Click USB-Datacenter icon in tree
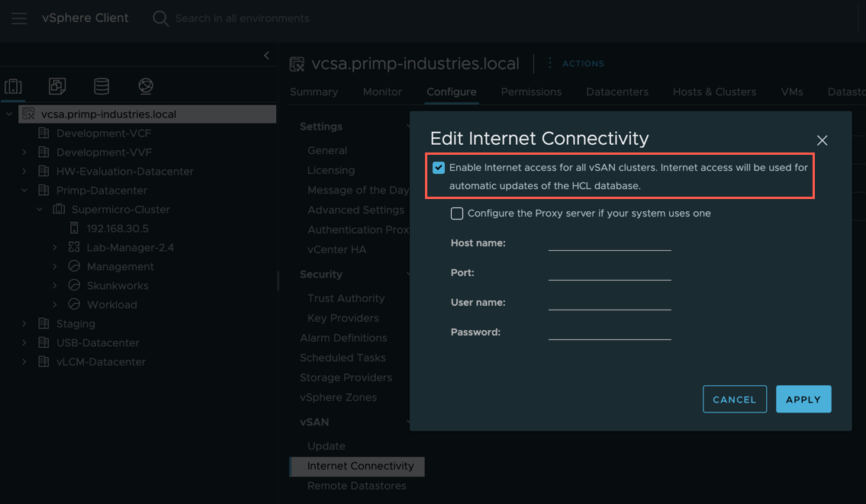This screenshot has width=866, height=504. (43, 342)
